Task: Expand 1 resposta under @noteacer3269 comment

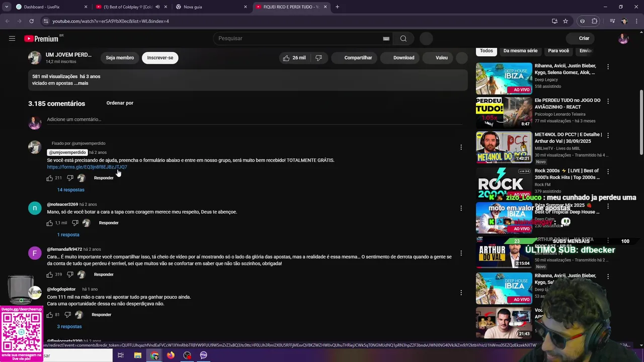Action: point(68,235)
